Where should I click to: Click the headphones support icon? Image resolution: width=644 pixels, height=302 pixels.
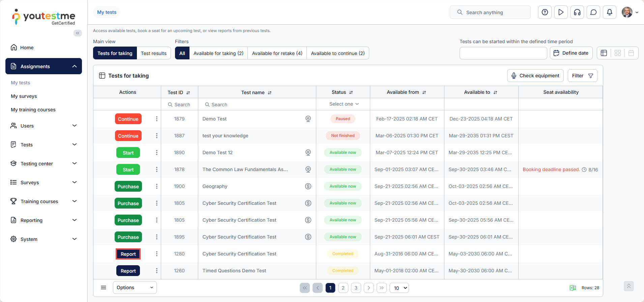(x=577, y=12)
